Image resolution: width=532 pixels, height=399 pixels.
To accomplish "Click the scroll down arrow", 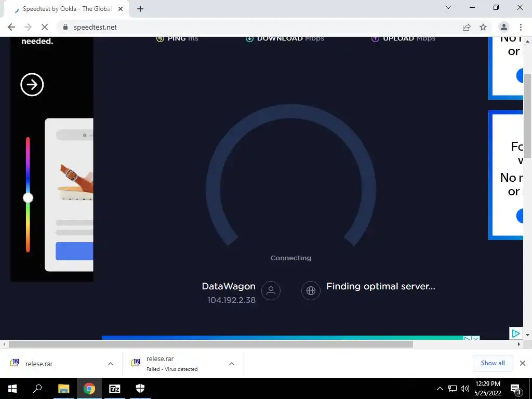I will pyautogui.click(x=527, y=335).
